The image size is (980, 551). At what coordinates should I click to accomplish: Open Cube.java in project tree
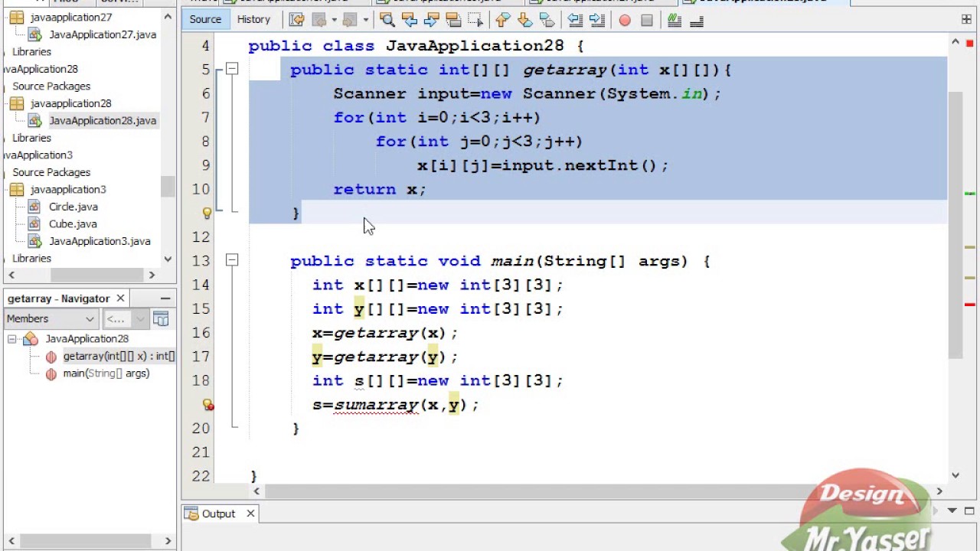pos(73,223)
